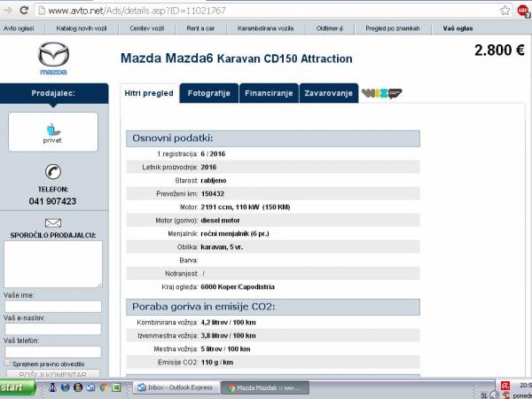Click the seller phone number 041 907423
The height and width of the screenshot is (399, 532).
click(x=52, y=201)
